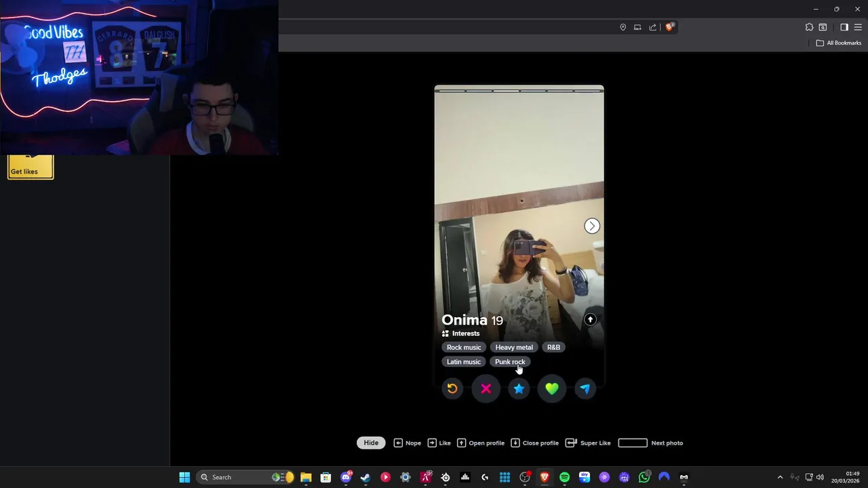Screen dimensions: 868x488
Task: Click the share icon in address bar
Action: [x=652, y=27]
